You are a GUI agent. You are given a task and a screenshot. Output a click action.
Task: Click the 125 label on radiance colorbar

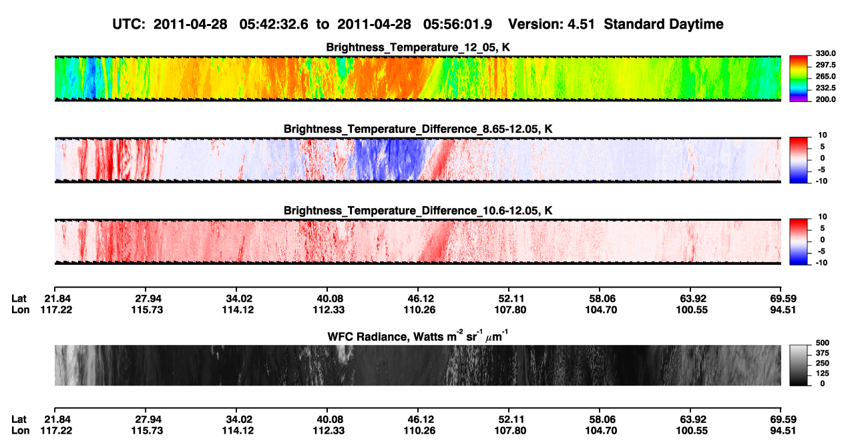tap(822, 373)
